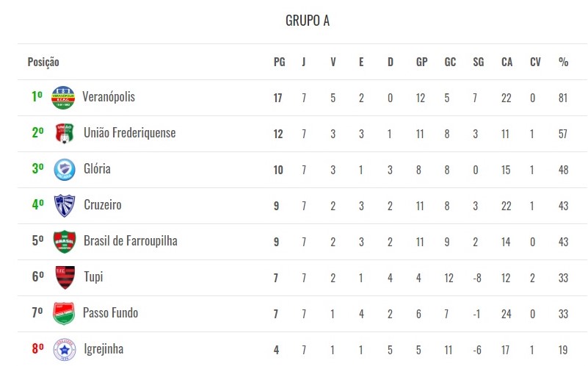Click the GRUPO A table title
The image size is (588, 366).
point(308,21)
